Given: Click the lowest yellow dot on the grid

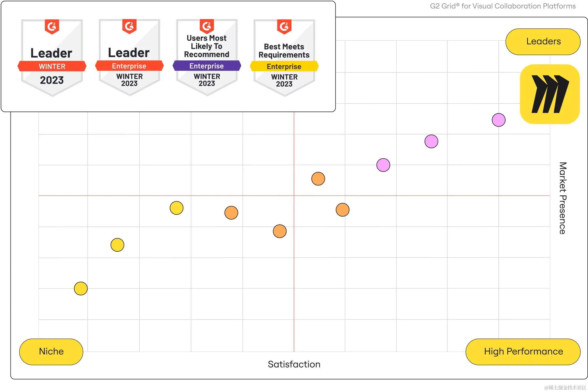Looking at the screenshot, I should tap(81, 288).
